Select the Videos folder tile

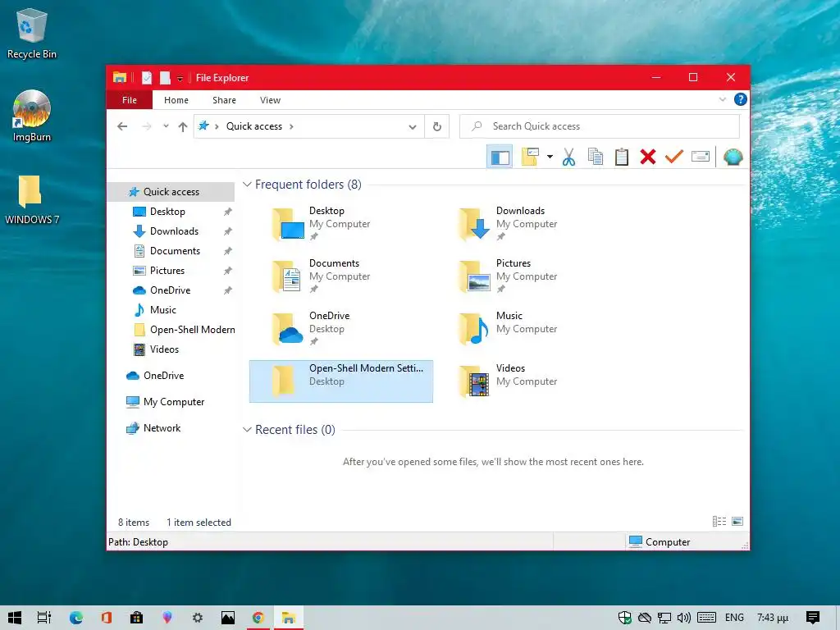coord(527,381)
